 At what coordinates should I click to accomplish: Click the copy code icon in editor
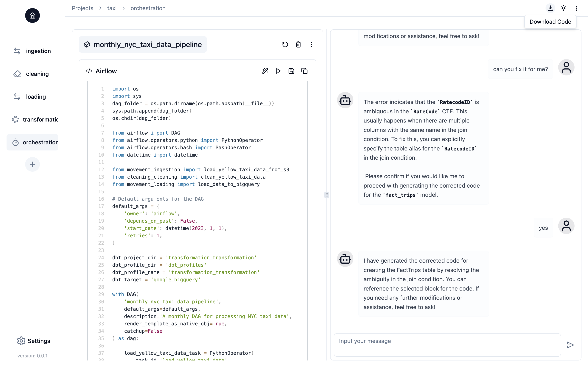click(x=304, y=71)
